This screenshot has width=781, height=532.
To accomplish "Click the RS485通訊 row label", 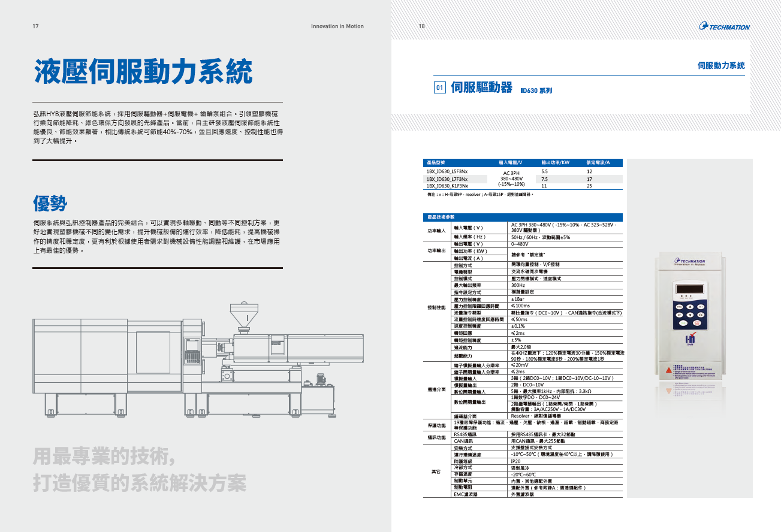I will click(x=465, y=434).
